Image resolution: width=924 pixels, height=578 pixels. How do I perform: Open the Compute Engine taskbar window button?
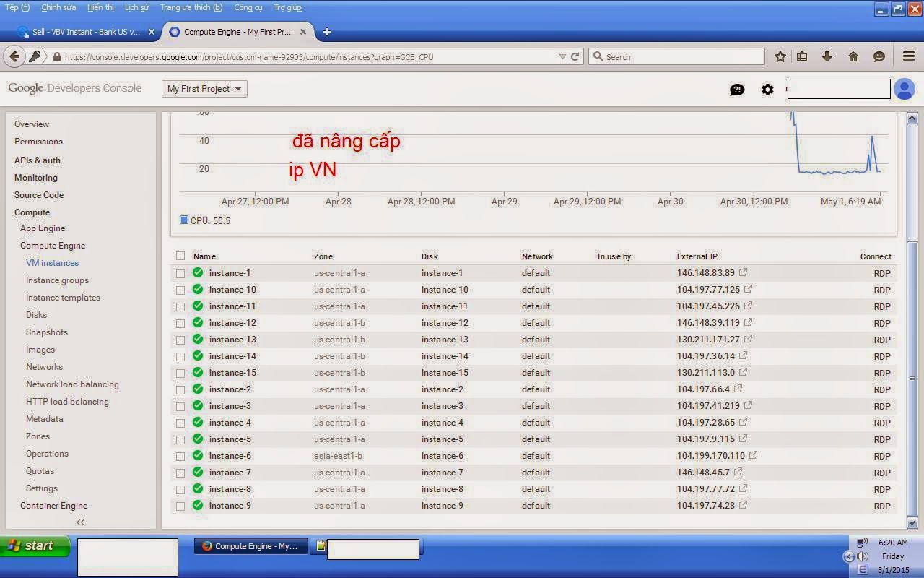coord(250,546)
